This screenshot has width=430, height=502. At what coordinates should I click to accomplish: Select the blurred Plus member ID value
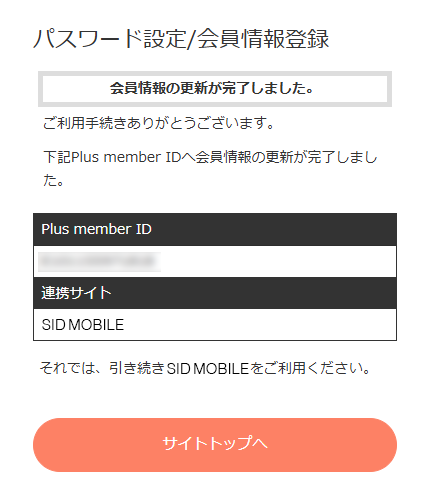click(x=99, y=262)
